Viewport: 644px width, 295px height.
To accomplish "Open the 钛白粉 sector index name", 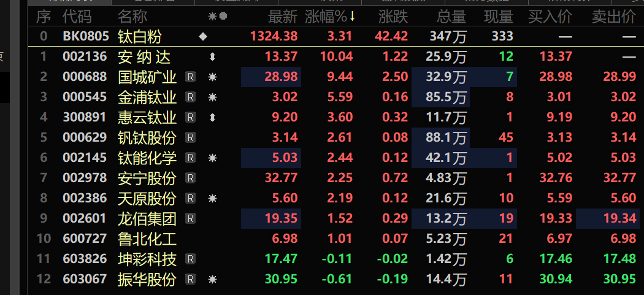I will (140, 37).
